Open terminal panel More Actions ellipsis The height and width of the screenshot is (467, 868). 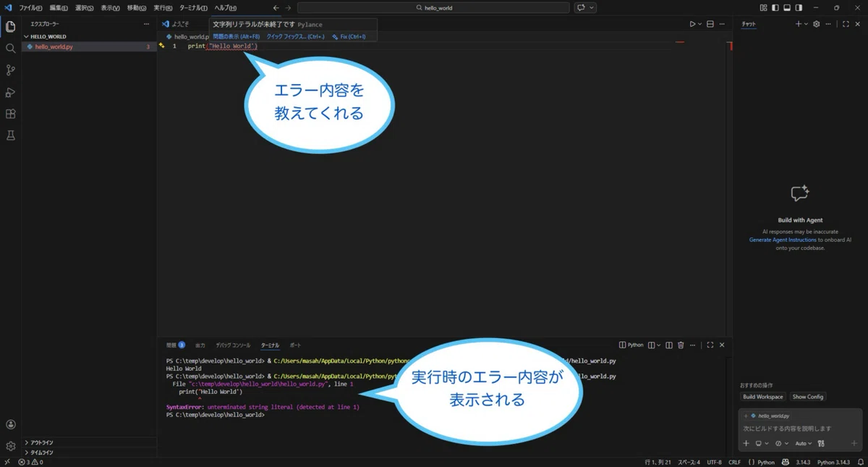pos(692,345)
